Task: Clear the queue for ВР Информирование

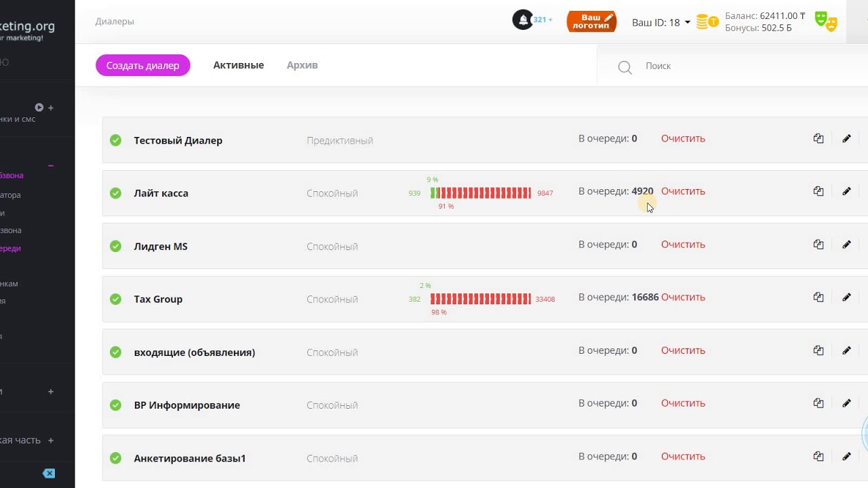Action: (683, 403)
